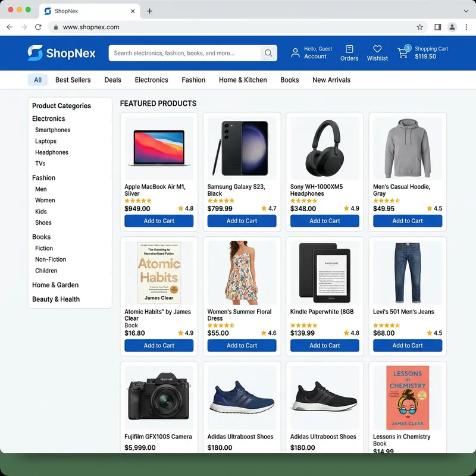Reload the page with the refresh icon
The width and height of the screenshot is (476, 476).
pyautogui.click(x=38, y=27)
